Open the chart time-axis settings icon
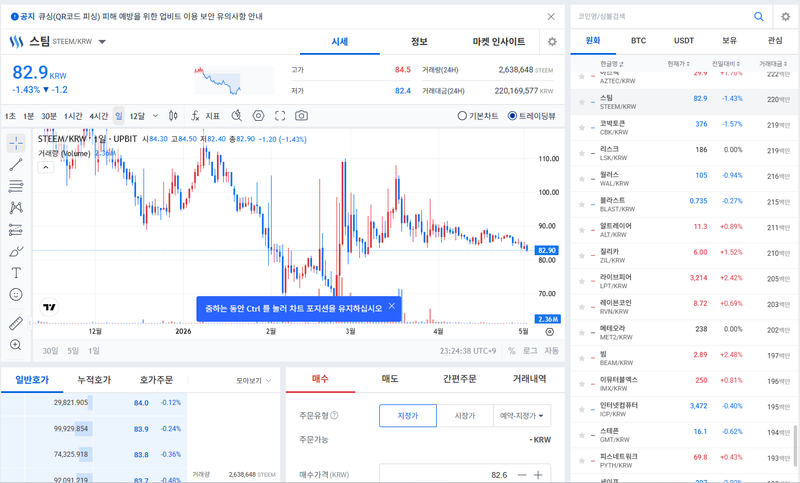This screenshot has height=483, width=800. (549, 332)
